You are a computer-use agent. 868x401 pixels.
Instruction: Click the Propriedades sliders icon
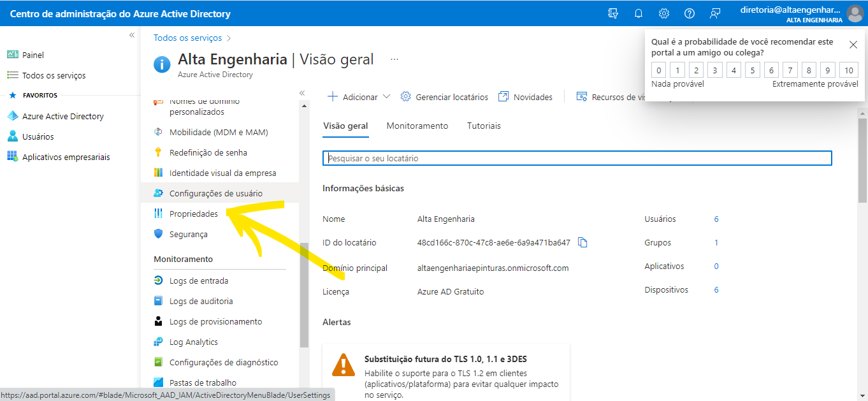[x=159, y=214]
